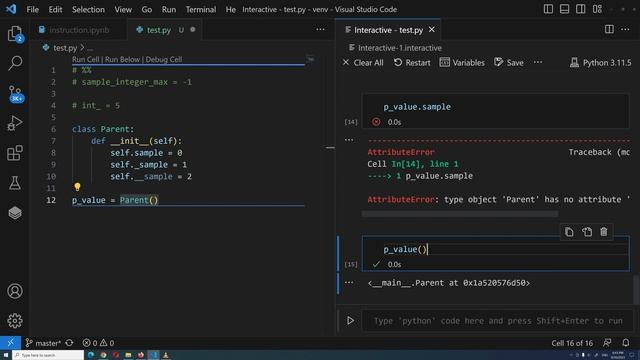Open interactive toolbar overflow ellipsis
This screenshot has height=360, width=640.
point(538,62)
